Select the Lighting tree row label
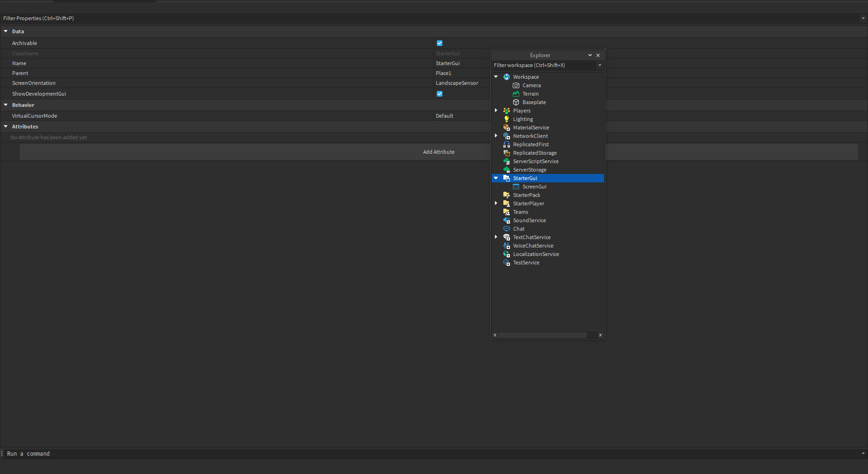The width and height of the screenshot is (868, 474). click(x=523, y=119)
